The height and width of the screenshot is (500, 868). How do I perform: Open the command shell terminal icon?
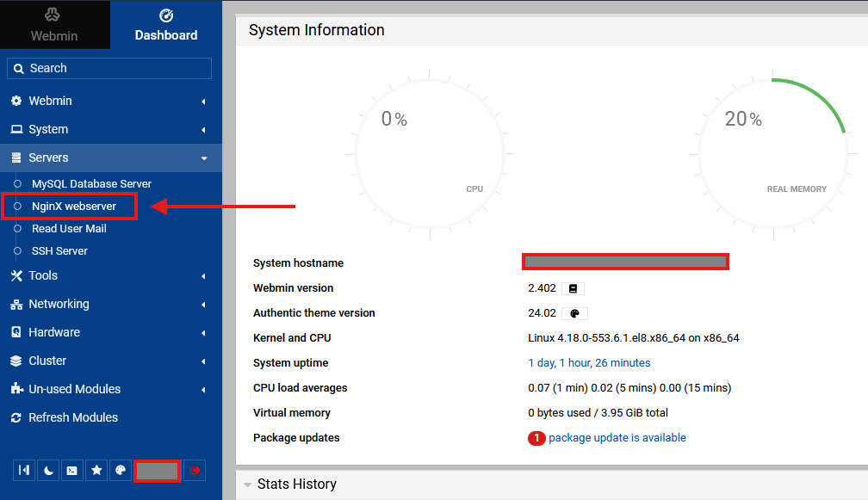click(72, 470)
